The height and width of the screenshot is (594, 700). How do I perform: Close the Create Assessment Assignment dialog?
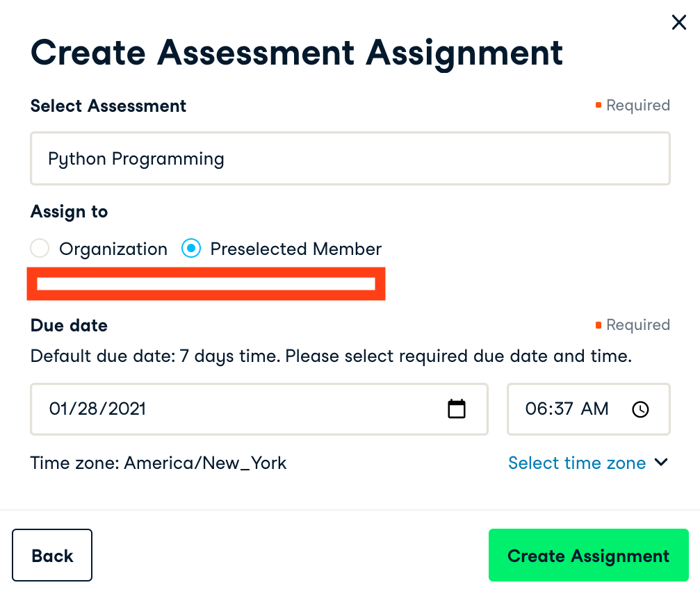coord(678,23)
